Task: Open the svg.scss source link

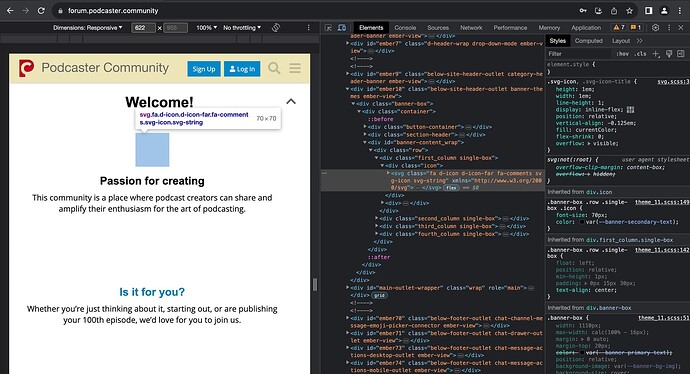Action: (x=673, y=81)
